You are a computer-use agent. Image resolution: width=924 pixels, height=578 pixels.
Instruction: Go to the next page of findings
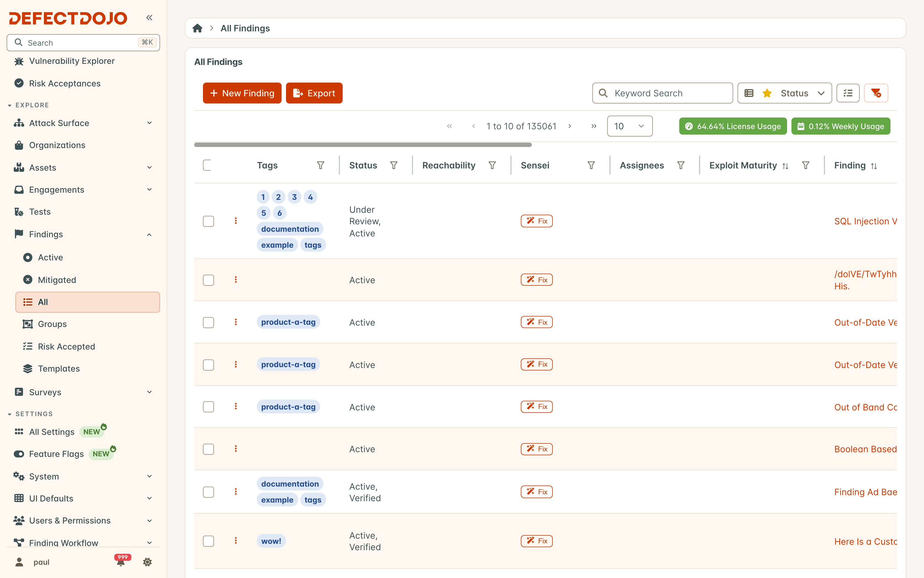(570, 126)
